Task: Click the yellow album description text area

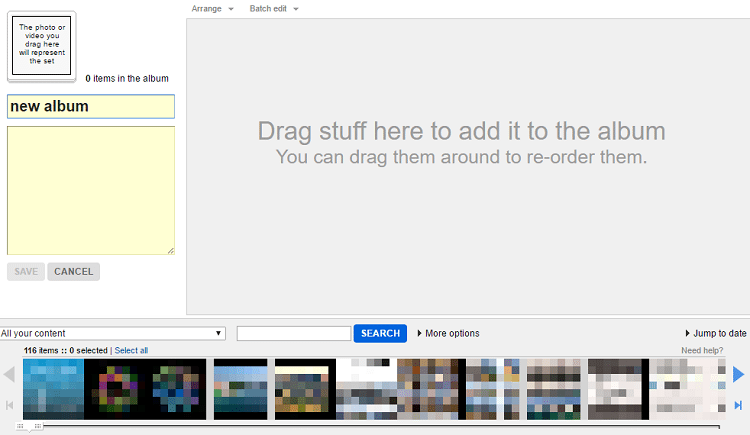Action: 91,190
